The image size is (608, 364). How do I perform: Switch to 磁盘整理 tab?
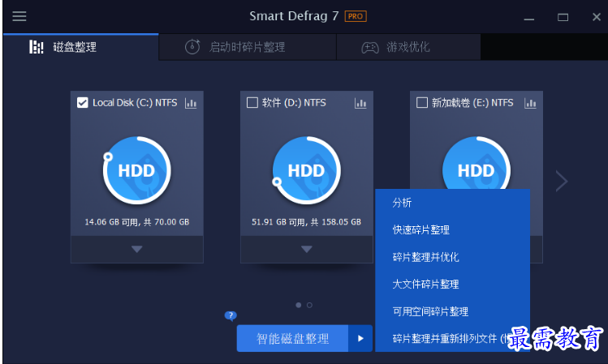(x=80, y=47)
